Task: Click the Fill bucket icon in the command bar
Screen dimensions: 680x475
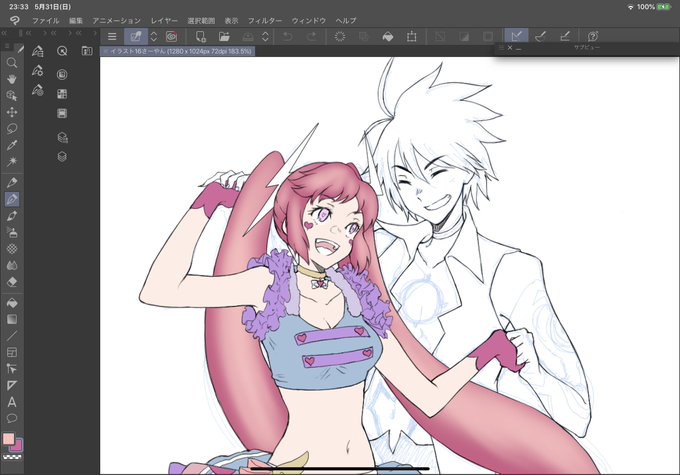Action: click(388, 37)
